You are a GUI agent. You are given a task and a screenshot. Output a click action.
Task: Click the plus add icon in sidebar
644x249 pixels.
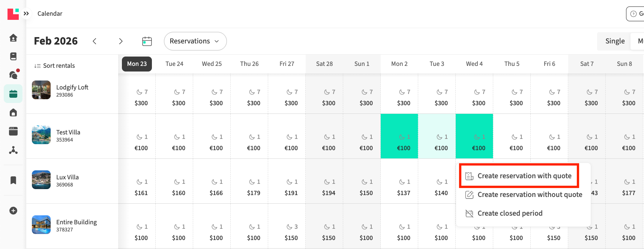[x=13, y=210]
